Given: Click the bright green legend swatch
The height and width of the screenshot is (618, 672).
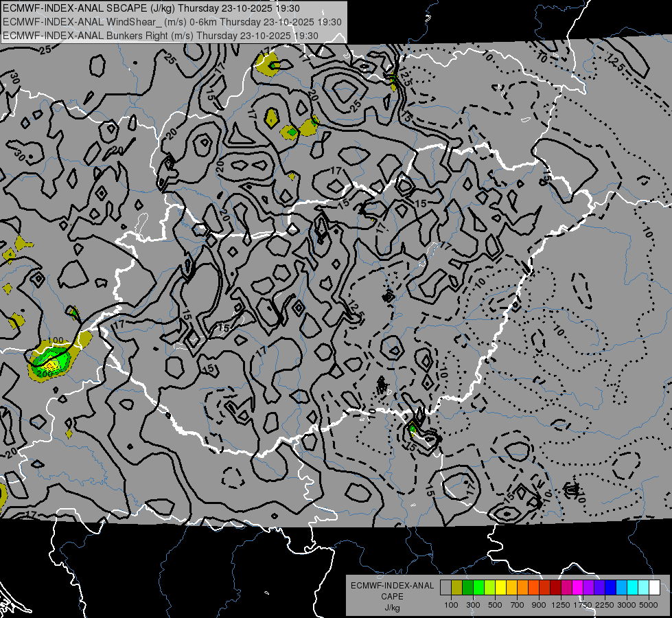Looking at the screenshot, I should [x=478, y=588].
